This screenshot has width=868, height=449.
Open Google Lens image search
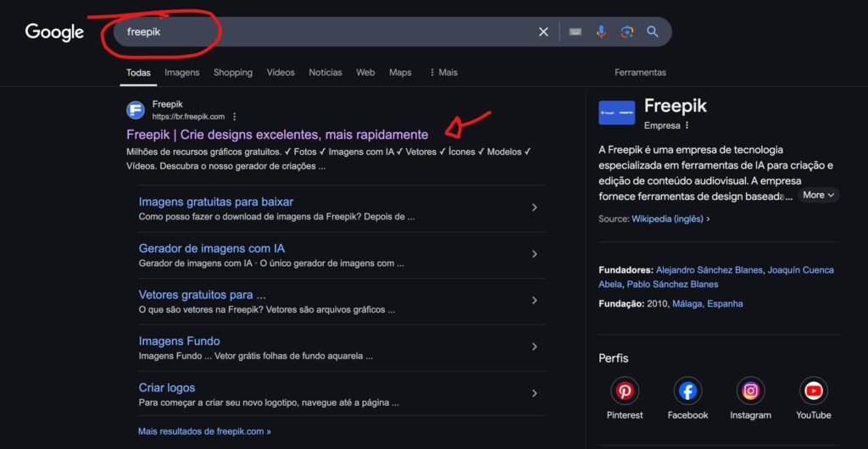click(x=626, y=32)
